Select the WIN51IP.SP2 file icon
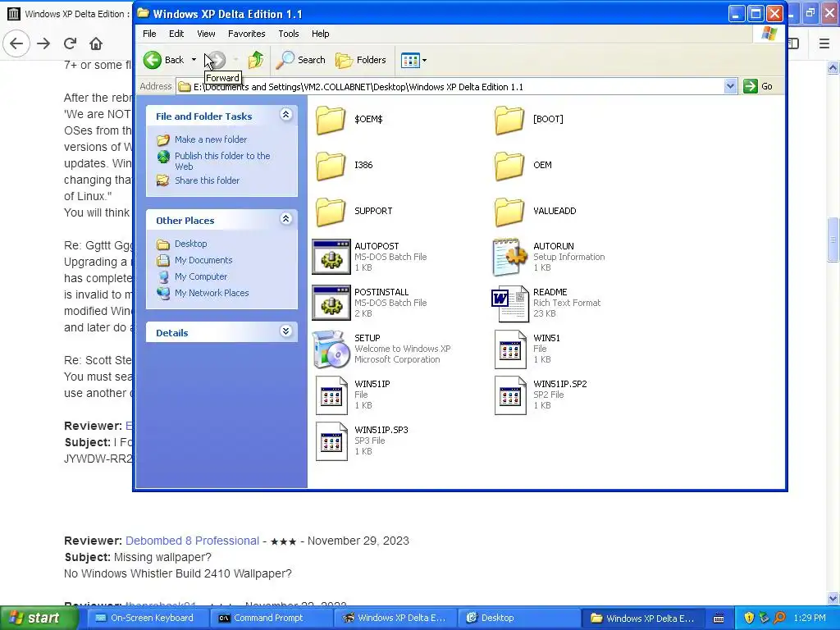This screenshot has width=840, height=630. [x=509, y=395]
